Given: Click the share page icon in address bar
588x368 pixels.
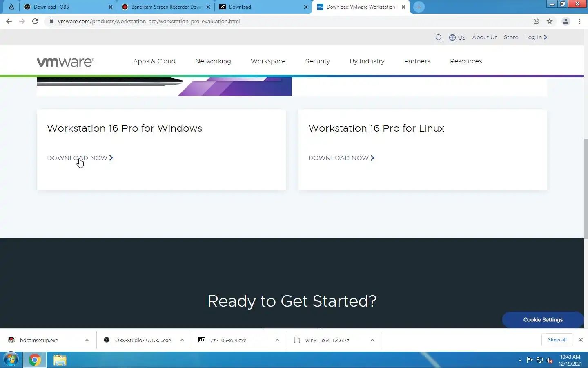Looking at the screenshot, I should point(537,21).
